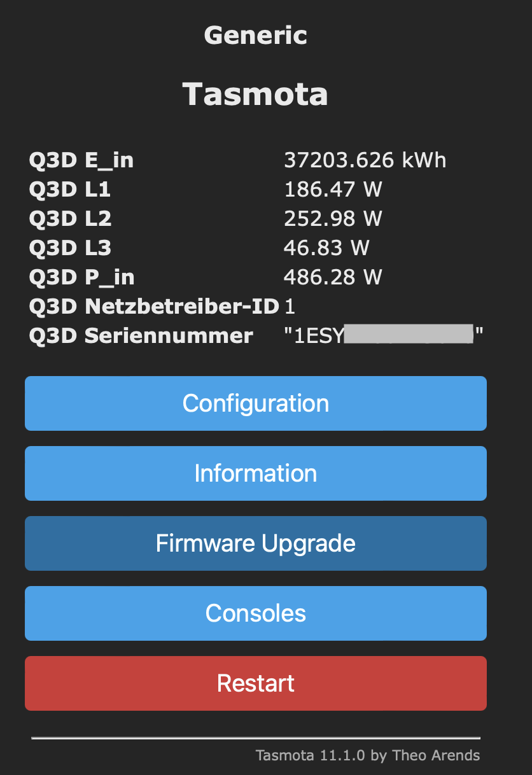Screen dimensions: 532x775
Task: Open the Configuration menu
Action: point(255,403)
